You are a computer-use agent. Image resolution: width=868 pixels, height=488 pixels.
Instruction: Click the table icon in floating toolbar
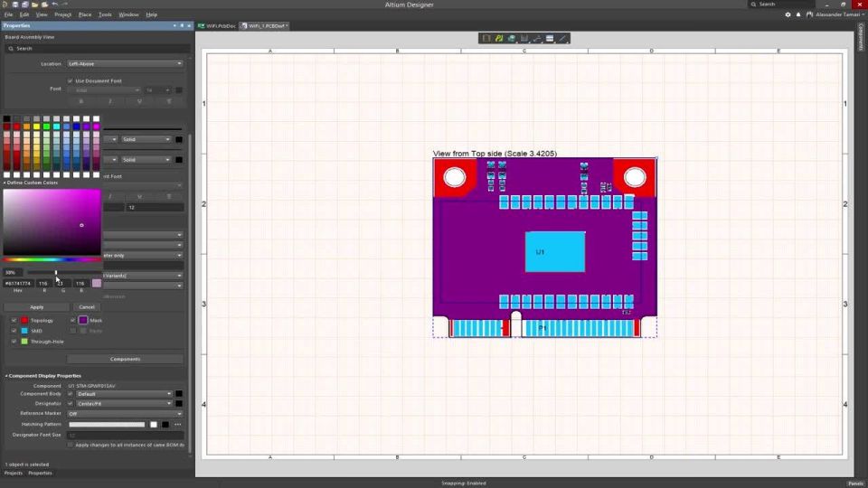coord(550,39)
